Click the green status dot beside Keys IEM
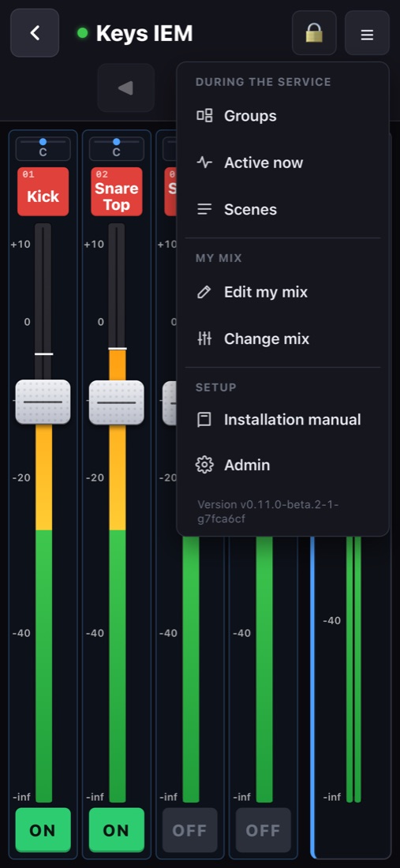Viewport: 400px width, 868px height. 82,33
